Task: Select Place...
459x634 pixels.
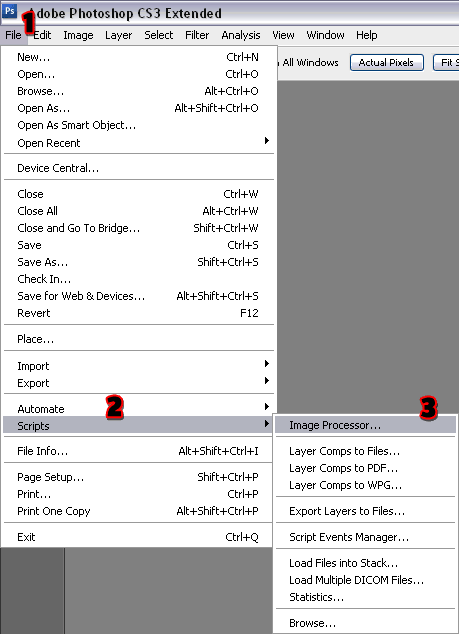Action: tap(138, 339)
